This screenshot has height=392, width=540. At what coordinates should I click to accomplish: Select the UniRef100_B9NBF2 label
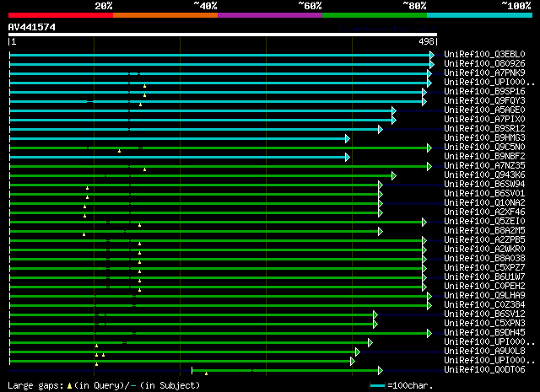click(x=484, y=156)
